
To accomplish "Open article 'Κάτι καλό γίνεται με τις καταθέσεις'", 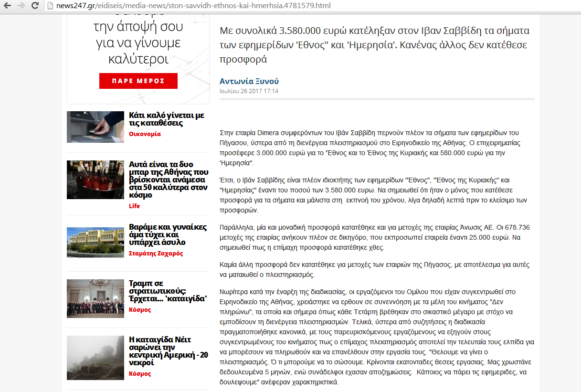I will coord(167,119).
